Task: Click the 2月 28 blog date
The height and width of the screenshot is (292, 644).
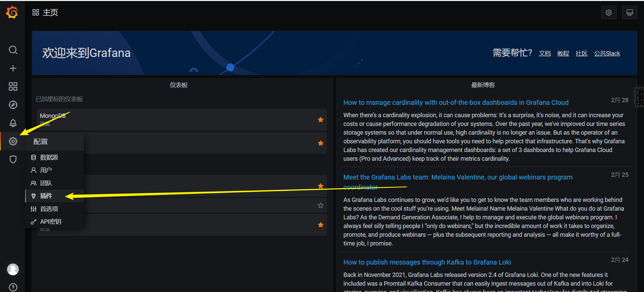Action: 620,100
